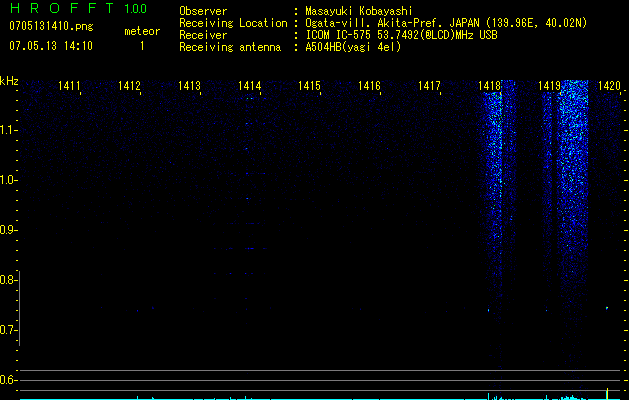629x400 pixels.
Task: Click the meteor count value 1
Action: click(142, 46)
